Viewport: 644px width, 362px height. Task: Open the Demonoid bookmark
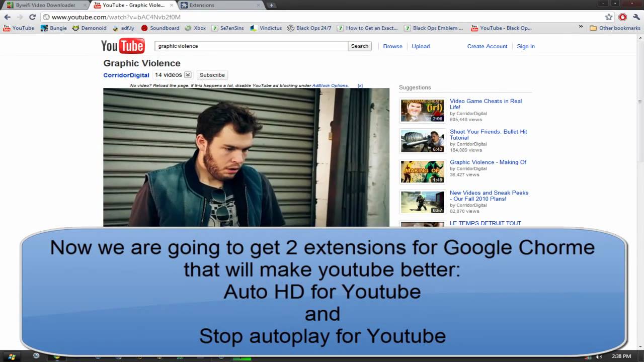(x=90, y=28)
